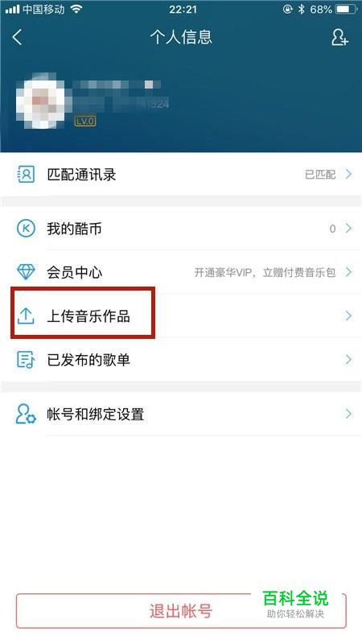Select the 上传音乐作品 label
The width and height of the screenshot is (362, 644).
pyautogui.click(x=88, y=316)
